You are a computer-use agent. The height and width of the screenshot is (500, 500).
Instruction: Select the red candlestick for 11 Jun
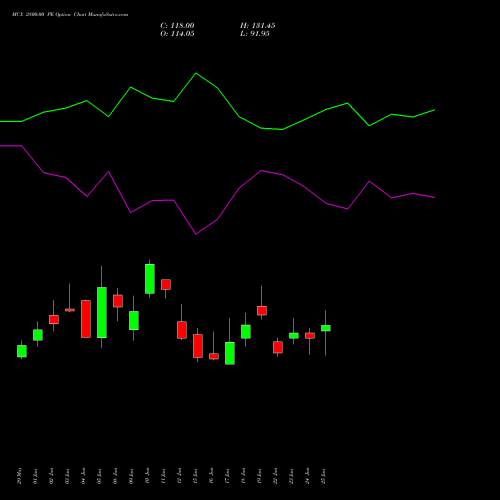pos(166,284)
